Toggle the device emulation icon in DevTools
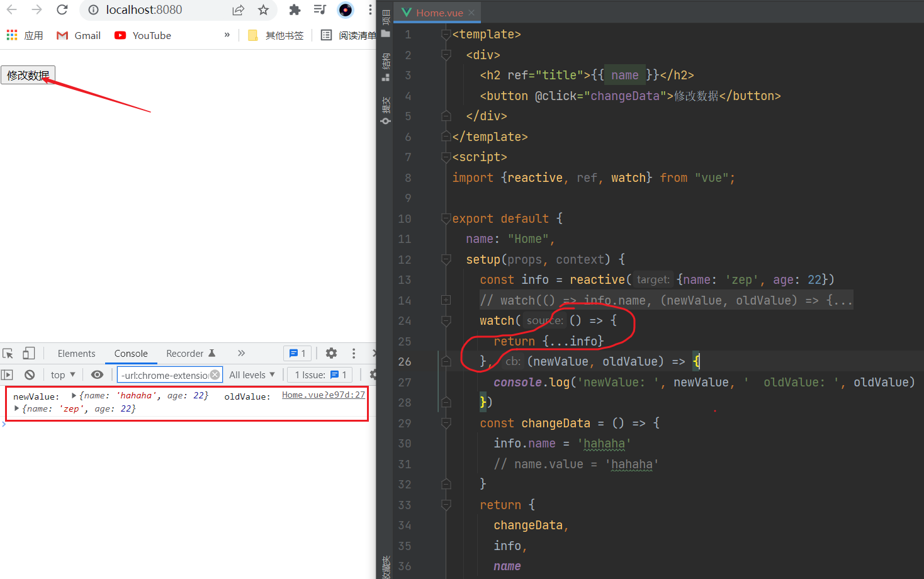The image size is (924, 579). point(27,353)
